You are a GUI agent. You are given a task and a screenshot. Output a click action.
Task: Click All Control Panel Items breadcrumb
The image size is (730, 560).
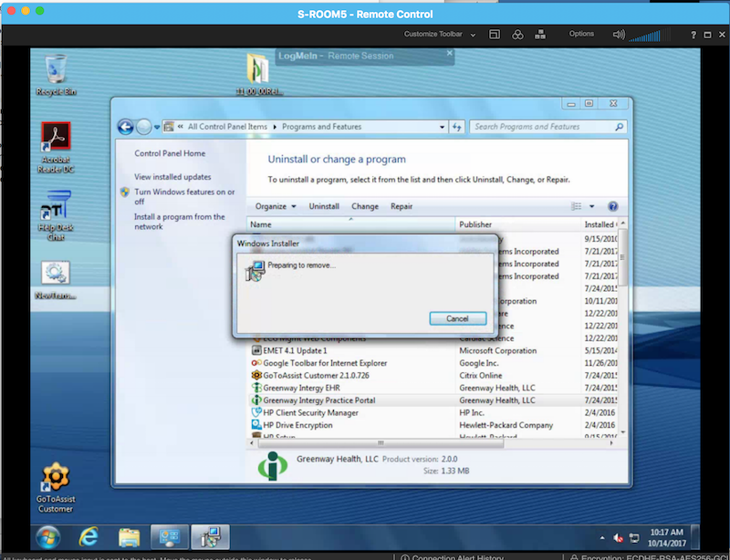[227, 127]
